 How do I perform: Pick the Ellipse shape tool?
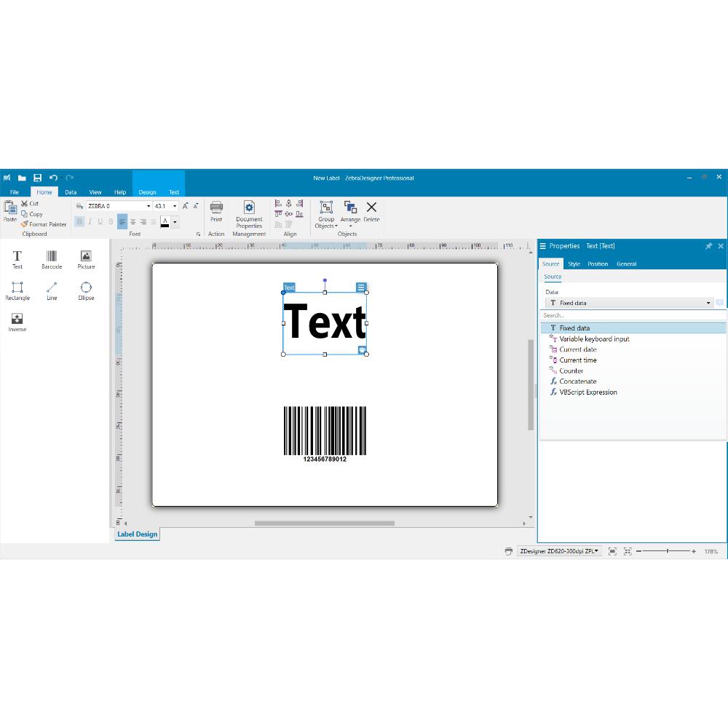[x=86, y=290]
